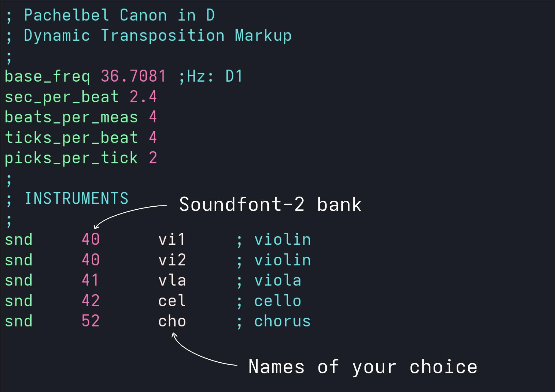Click bank number 52 for chorus
Screen dimensions: 555x392
(90, 321)
